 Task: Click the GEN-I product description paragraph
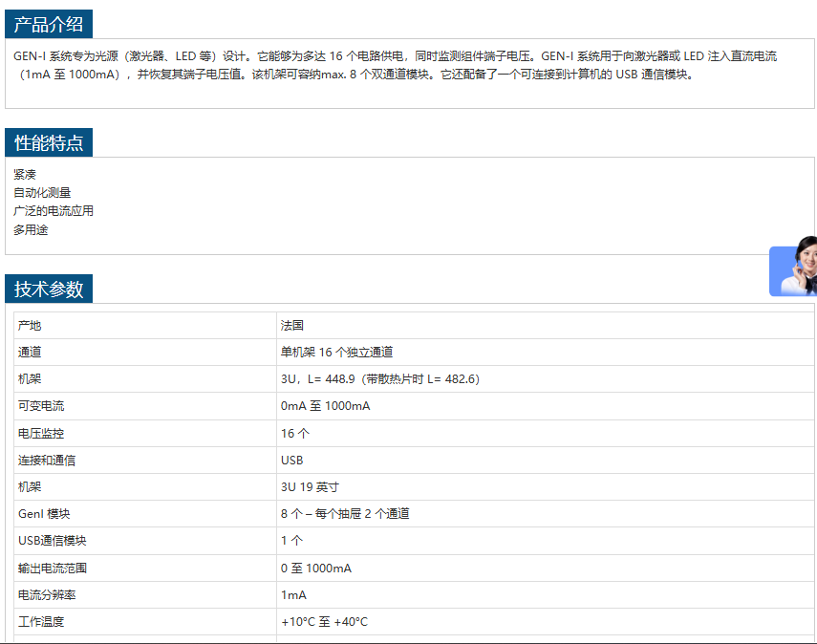[396, 65]
